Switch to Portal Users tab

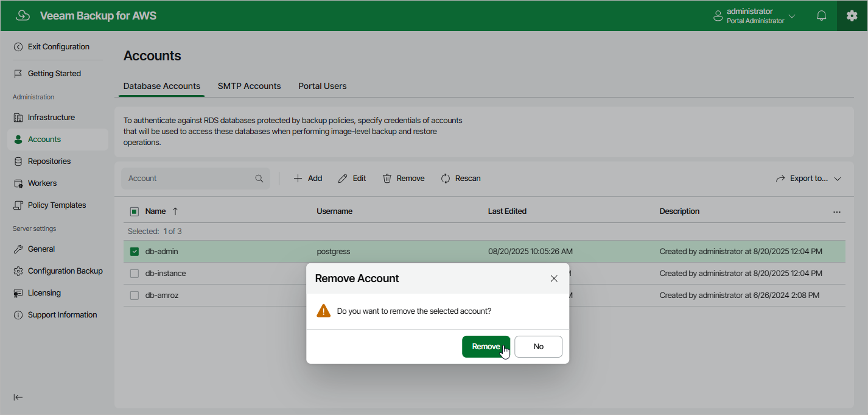323,86
